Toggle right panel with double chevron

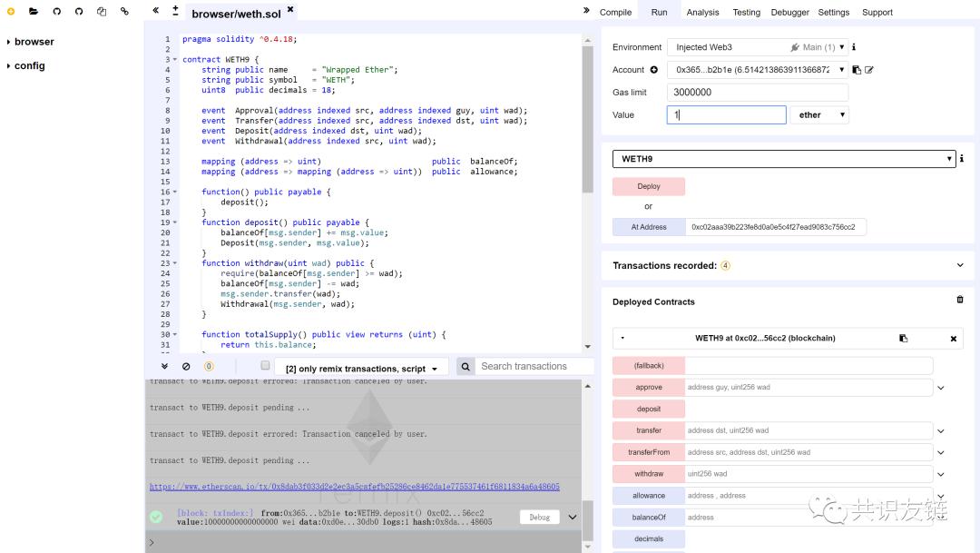point(586,10)
